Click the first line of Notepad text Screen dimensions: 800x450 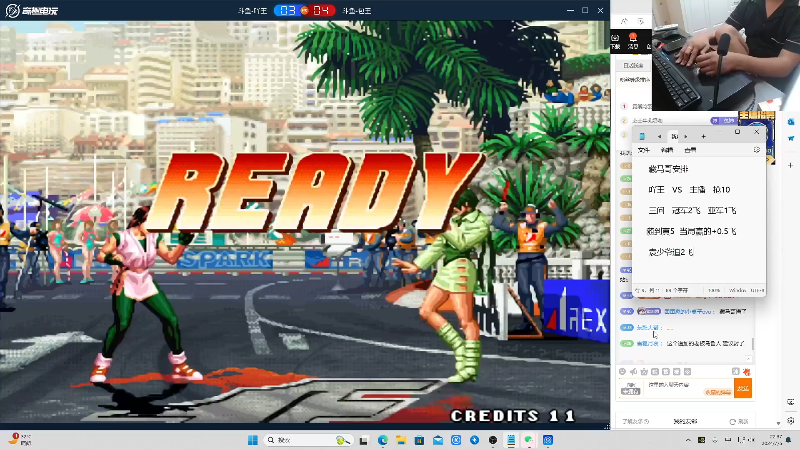668,169
